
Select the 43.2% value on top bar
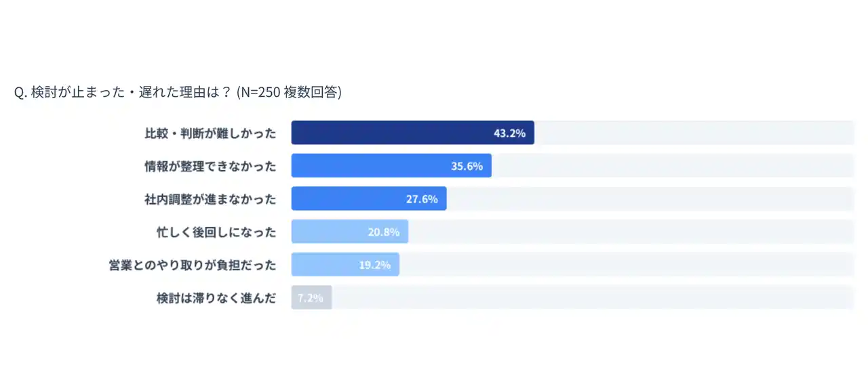pyautogui.click(x=509, y=133)
